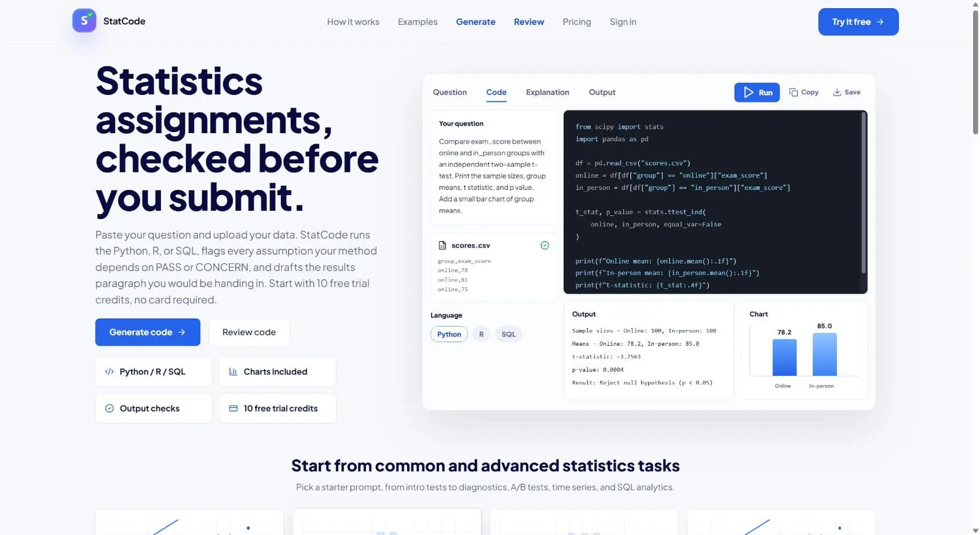Click the 'Start from common and advanced statistics tasks' heading
The image size is (980, 535).
tap(485, 466)
